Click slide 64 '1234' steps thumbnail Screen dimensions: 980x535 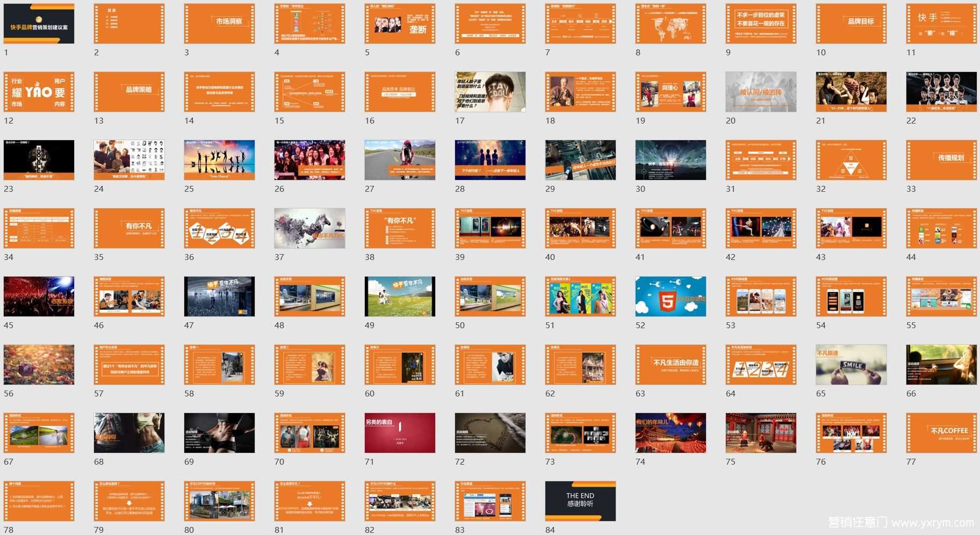(x=761, y=365)
